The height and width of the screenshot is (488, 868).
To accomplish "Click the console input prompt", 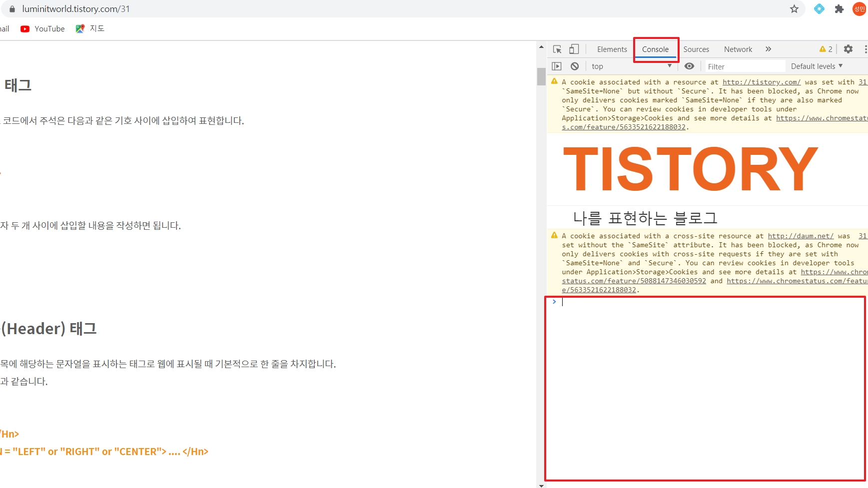I will pyautogui.click(x=710, y=302).
